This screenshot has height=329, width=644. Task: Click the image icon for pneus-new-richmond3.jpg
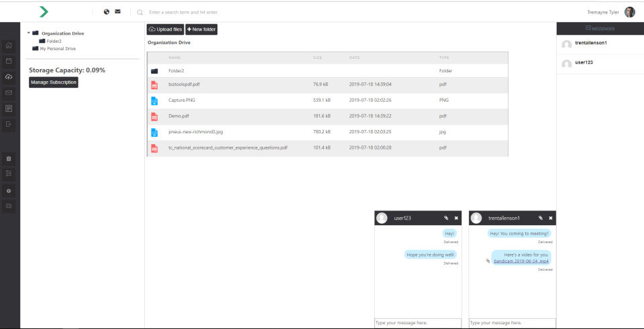154,133
